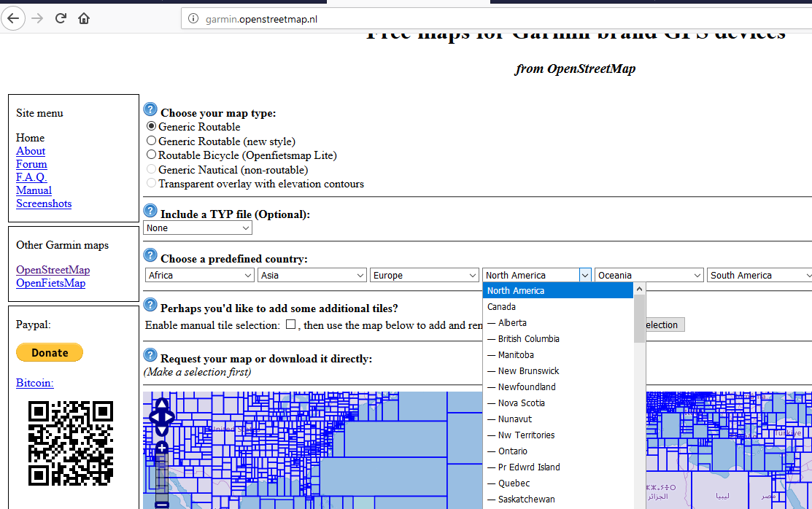This screenshot has height=509, width=812.
Task: Enable manual tile selection checkbox
Action: [291, 325]
